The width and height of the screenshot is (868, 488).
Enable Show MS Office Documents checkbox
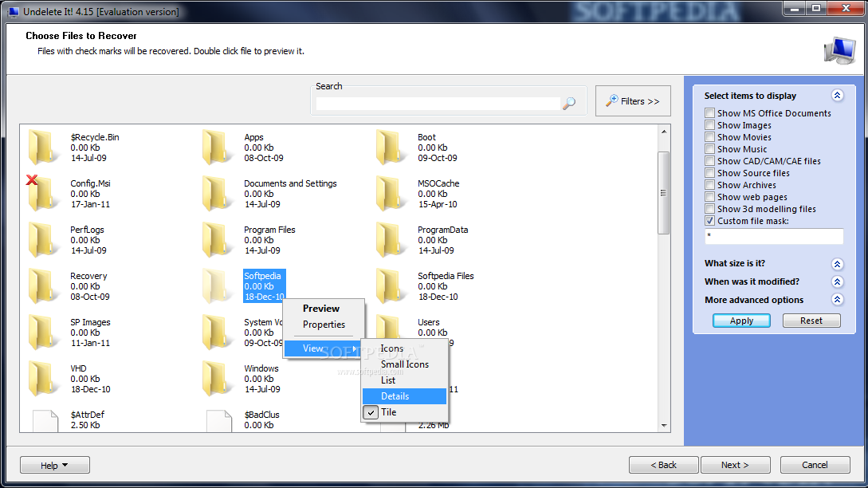click(x=709, y=113)
